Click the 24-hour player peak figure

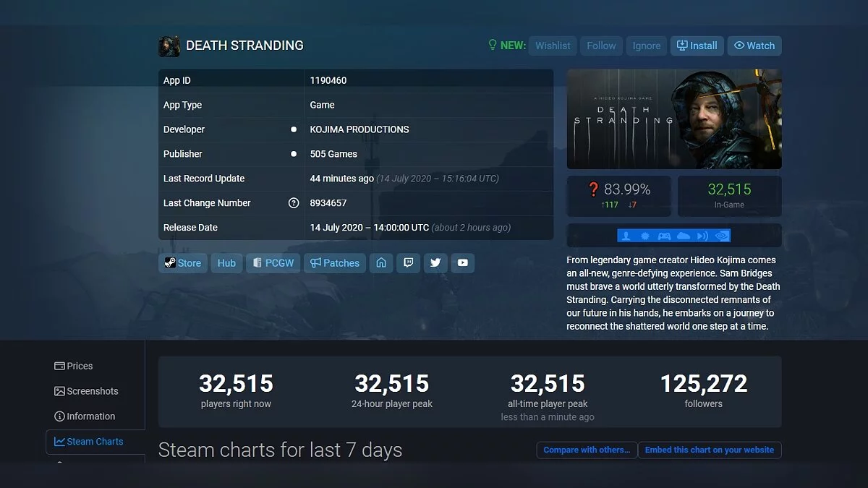pos(392,384)
